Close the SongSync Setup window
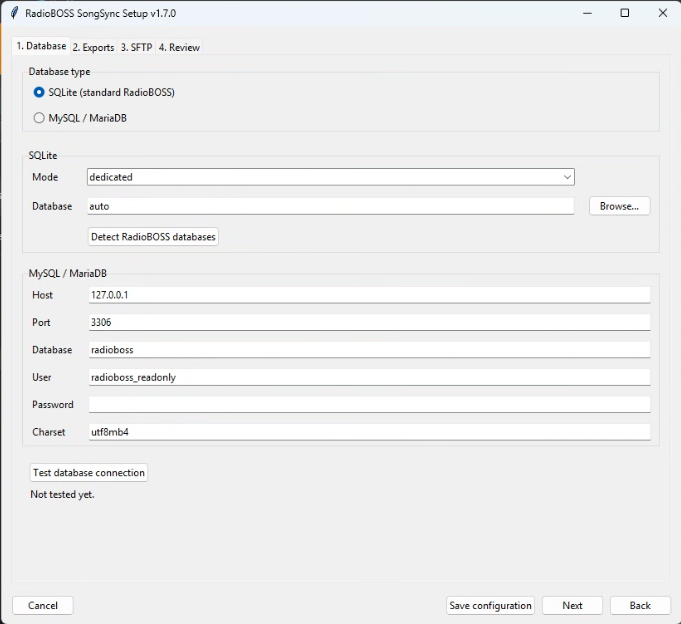Viewport: 681px width, 624px height. 663,13
